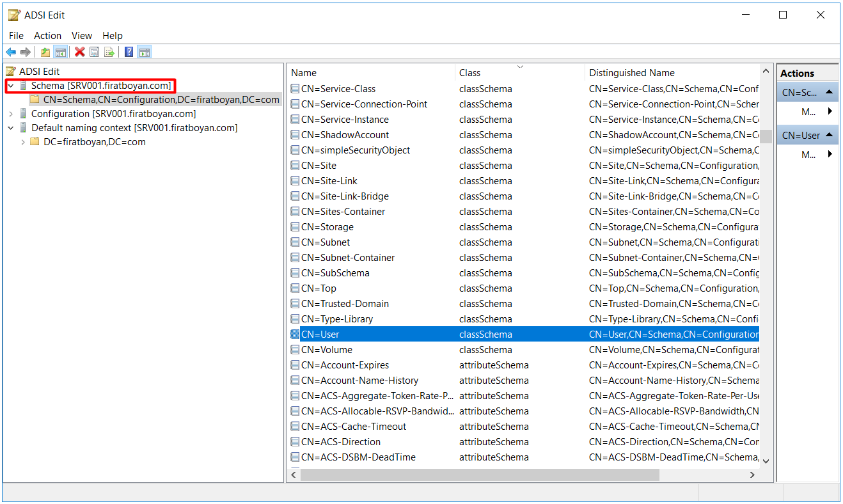Click the object icon beside CN=Service-Class
Viewport: 843px width, 504px height.
[295, 89]
